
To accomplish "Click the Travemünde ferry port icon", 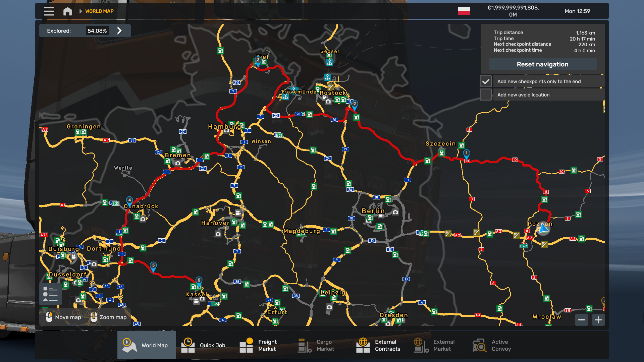I will [x=285, y=97].
